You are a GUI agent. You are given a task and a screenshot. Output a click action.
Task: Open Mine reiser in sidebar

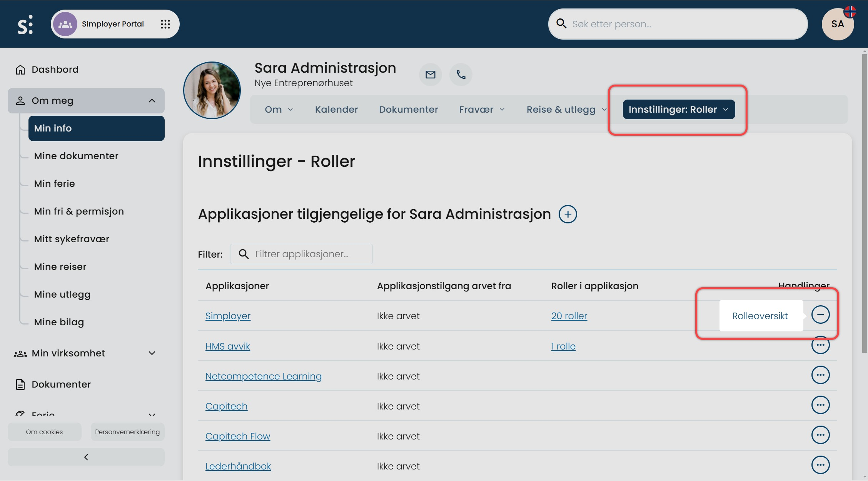(60, 267)
